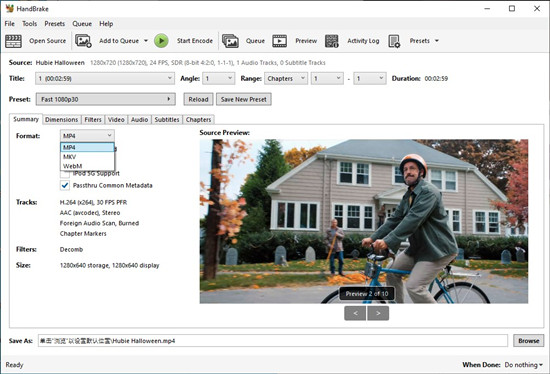Open the Range Chapters dropdown
This screenshot has height=374, width=550.
point(286,79)
